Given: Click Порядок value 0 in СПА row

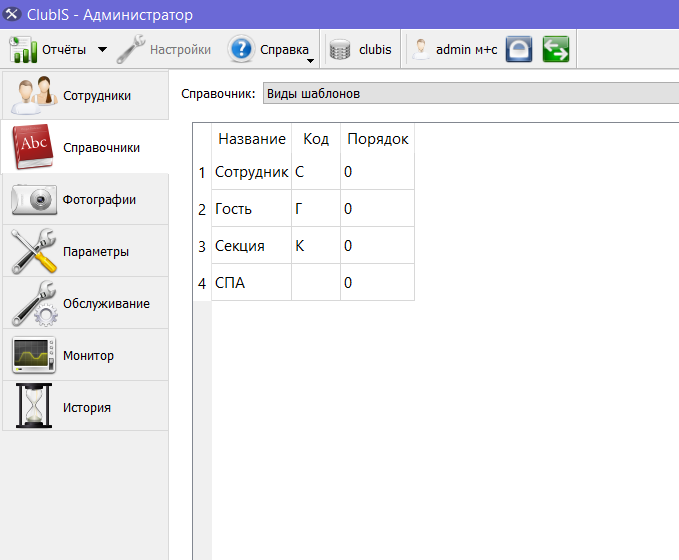Looking at the screenshot, I should point(378,282).
